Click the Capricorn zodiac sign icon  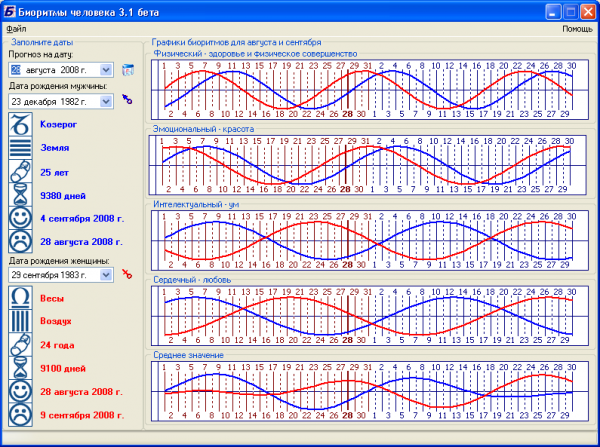tap(20, 126)
